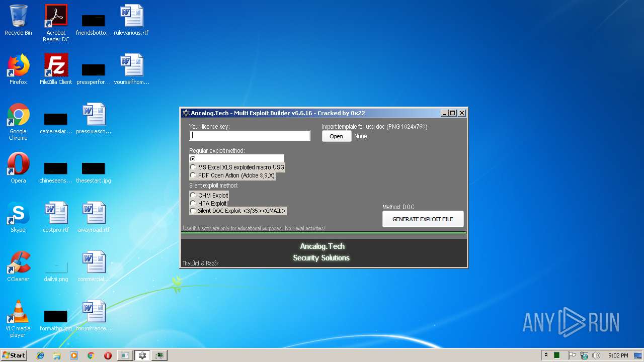
Task: Open Action Center flag in tray
Action: coord(572,355)
